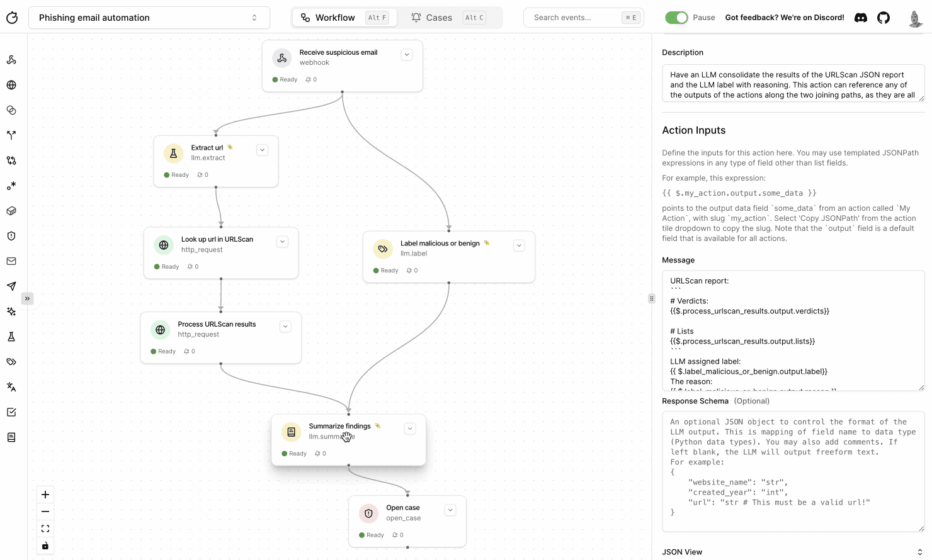The height and width of the screenshot is (560, 932).
Task: Select the box/package icon in sidebar
Action: pyautogui.click(x=11, y=211)
